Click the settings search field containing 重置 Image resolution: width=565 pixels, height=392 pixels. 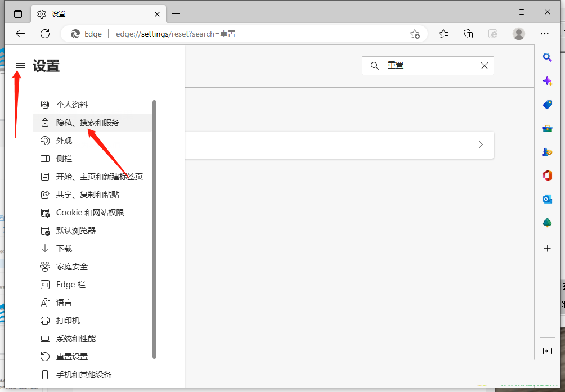pyautogui.click(x=428, y=65)
